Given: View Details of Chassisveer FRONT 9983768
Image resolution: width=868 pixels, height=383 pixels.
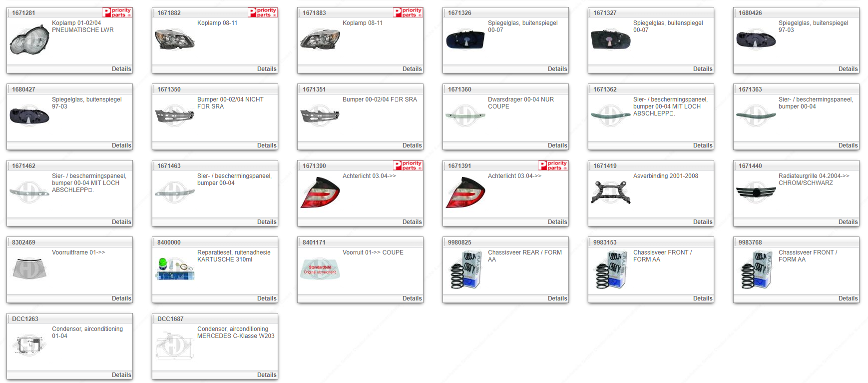Looking at the screenshot, I should [x=848, y=298].
